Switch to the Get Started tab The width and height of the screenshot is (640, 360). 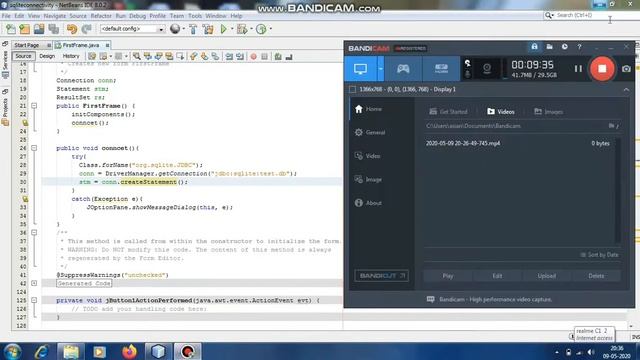tap(448, 111)
